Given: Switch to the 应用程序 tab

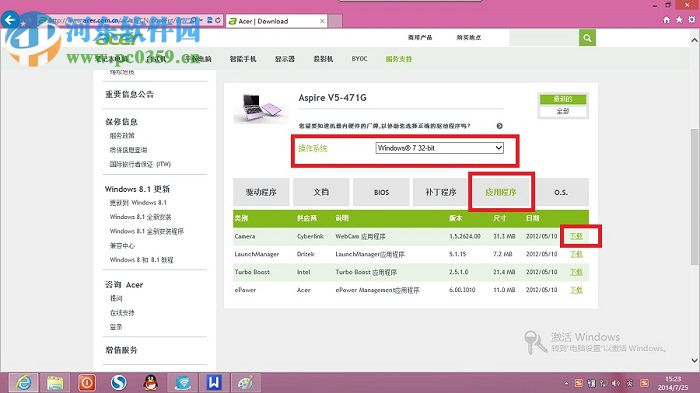Looking at the screenshot, I should click(501, 192).
